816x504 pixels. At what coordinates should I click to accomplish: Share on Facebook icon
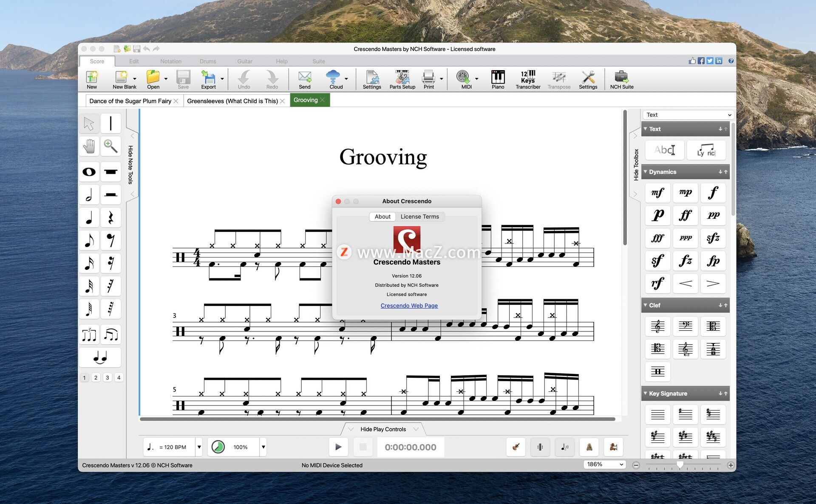tap(701, 61)
